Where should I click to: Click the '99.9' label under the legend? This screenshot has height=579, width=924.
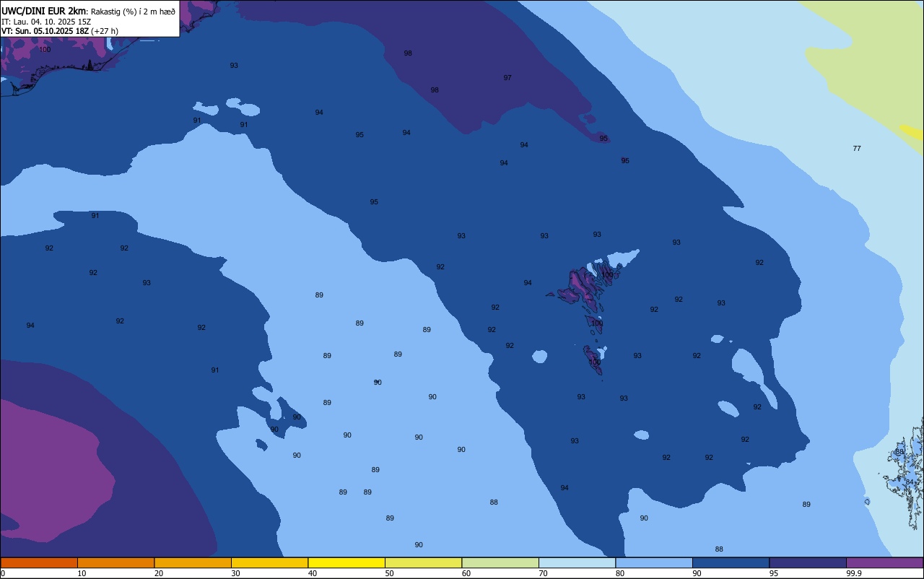[854, 573]
